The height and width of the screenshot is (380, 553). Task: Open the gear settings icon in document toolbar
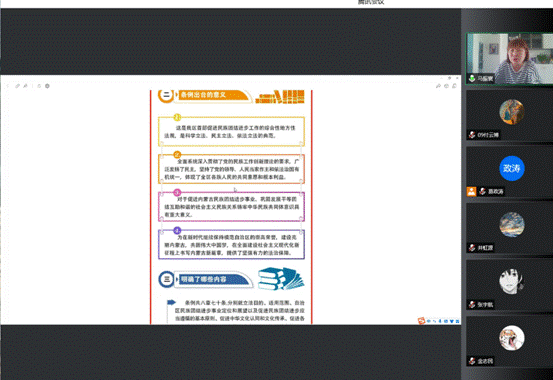47,86
